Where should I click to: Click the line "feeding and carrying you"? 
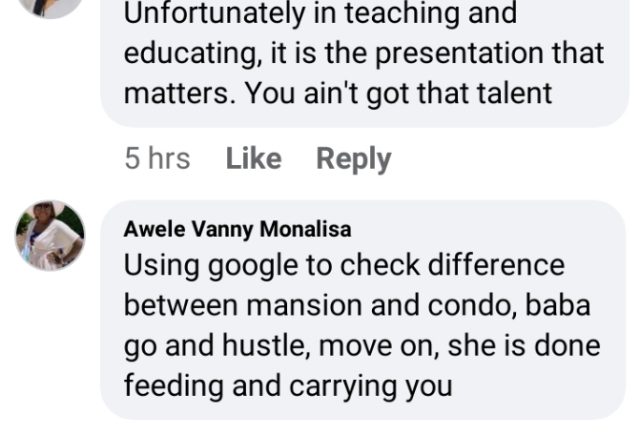click(x=288, y=385)
